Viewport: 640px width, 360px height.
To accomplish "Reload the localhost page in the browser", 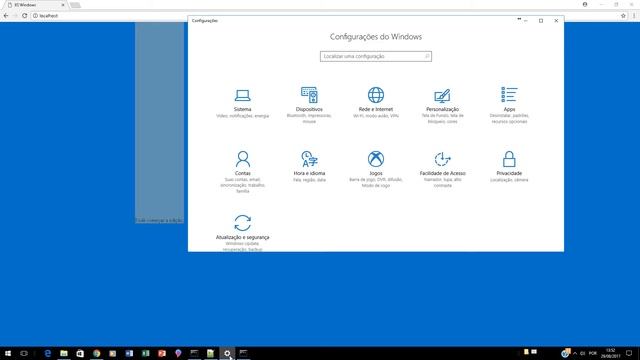I will coord(24,16).
